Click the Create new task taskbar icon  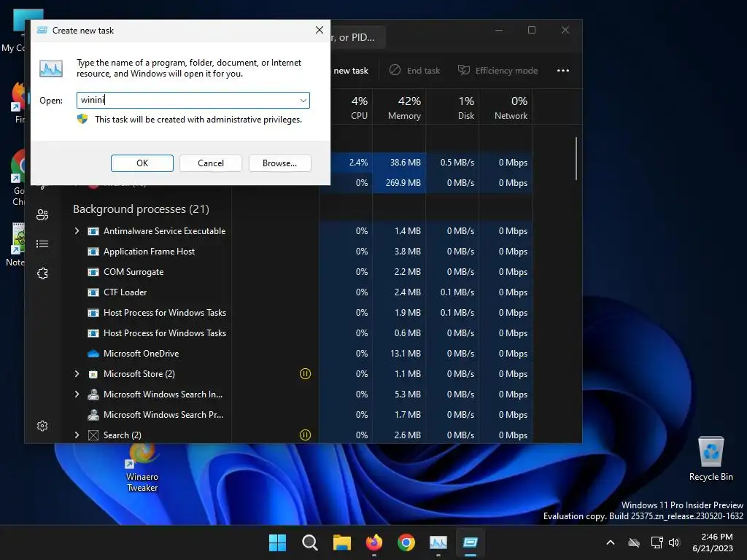471,542
